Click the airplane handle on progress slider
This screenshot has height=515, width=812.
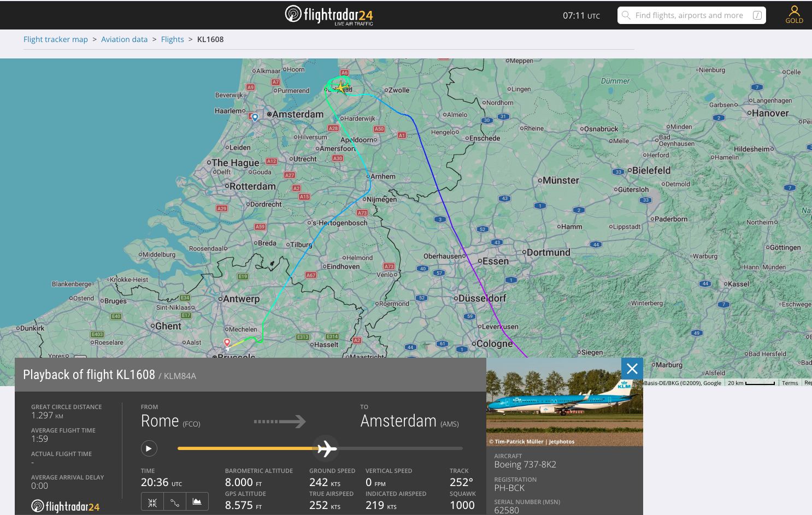(x=326, y=448)
